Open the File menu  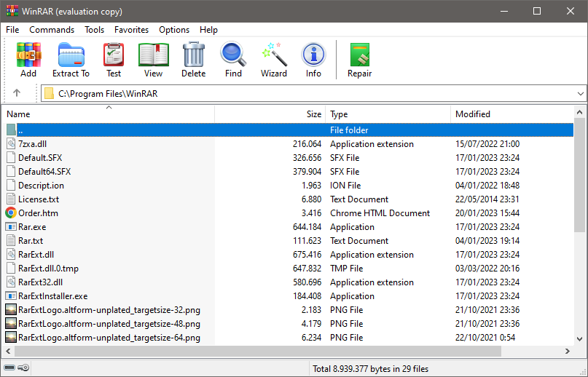point(12,30)
